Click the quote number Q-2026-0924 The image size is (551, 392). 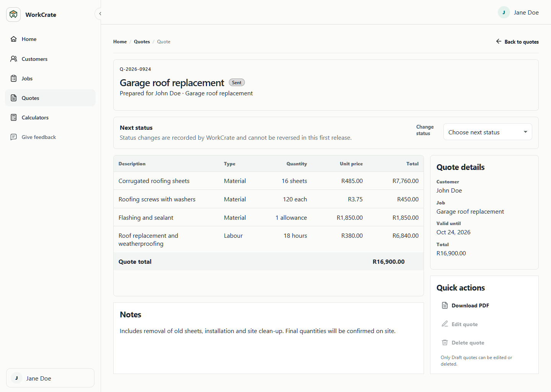click(135, 69)
